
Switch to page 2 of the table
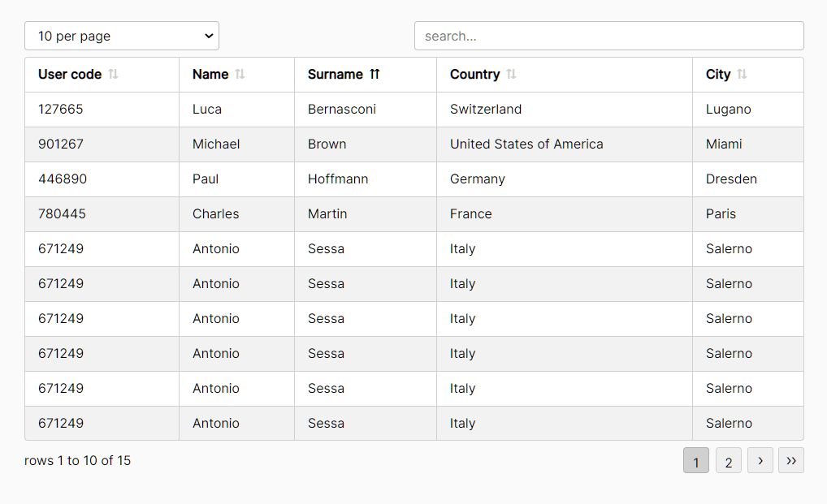point(728,460)
